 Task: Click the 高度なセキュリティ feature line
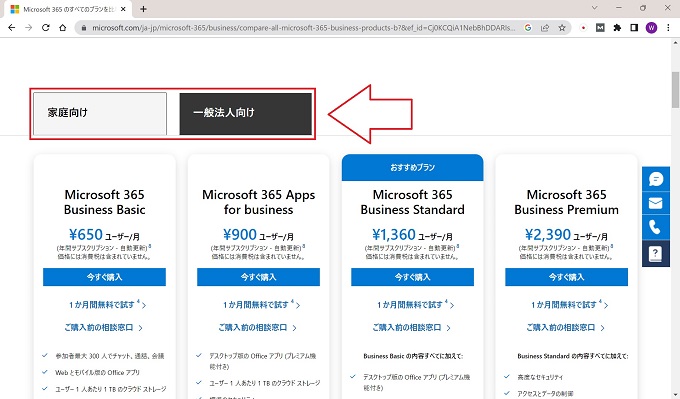tap(540, 377)
